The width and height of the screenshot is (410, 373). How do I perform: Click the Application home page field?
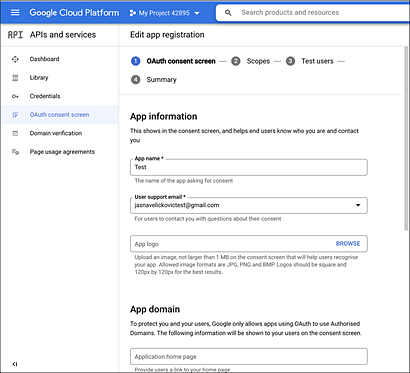[x=249, y=357]
